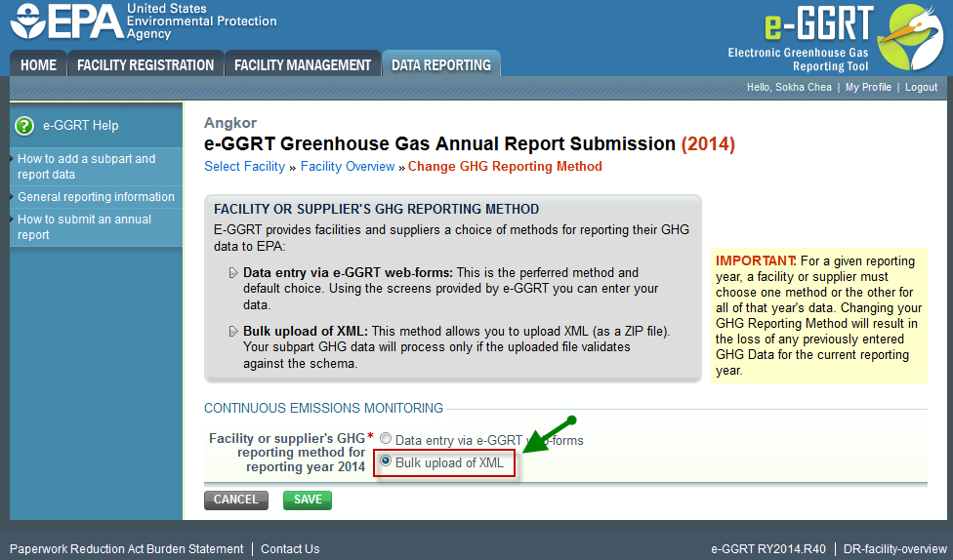Click the green SAVE button
This screenshot has width=953, height=560.
tap(308, 500)
